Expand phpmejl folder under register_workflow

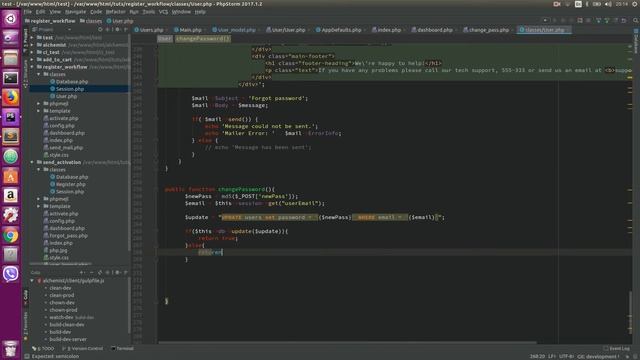click(39, 104)
